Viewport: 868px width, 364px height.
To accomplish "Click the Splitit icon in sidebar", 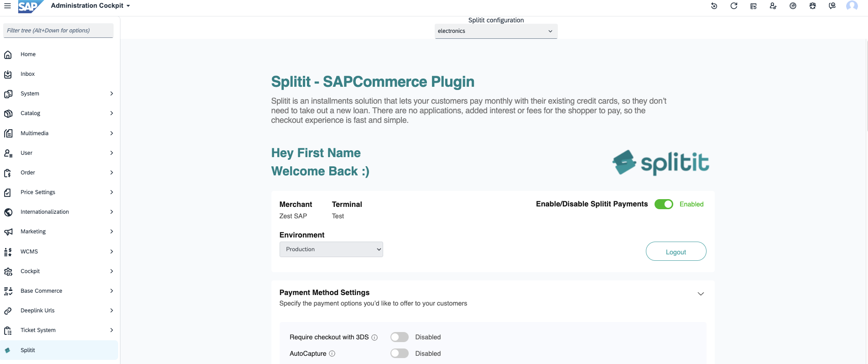I will click(x=7, y=350).
